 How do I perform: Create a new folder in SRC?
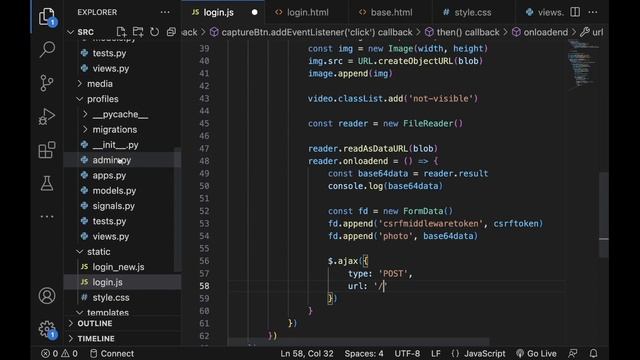[138, 32]
